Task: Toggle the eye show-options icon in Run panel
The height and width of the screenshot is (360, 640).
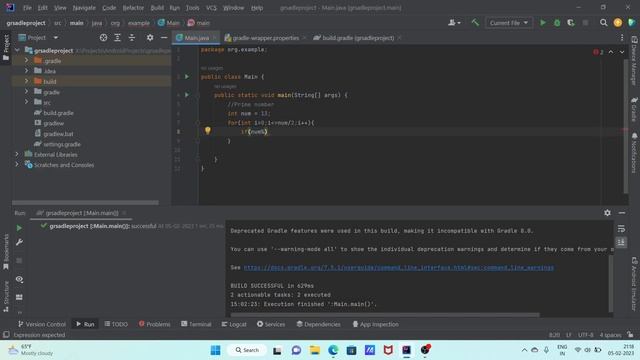Action: coord(19,279)
